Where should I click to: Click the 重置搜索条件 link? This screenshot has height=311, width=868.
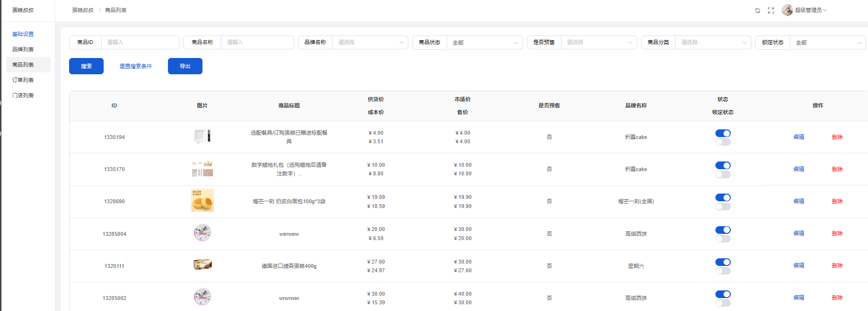(x=136, y=66)
